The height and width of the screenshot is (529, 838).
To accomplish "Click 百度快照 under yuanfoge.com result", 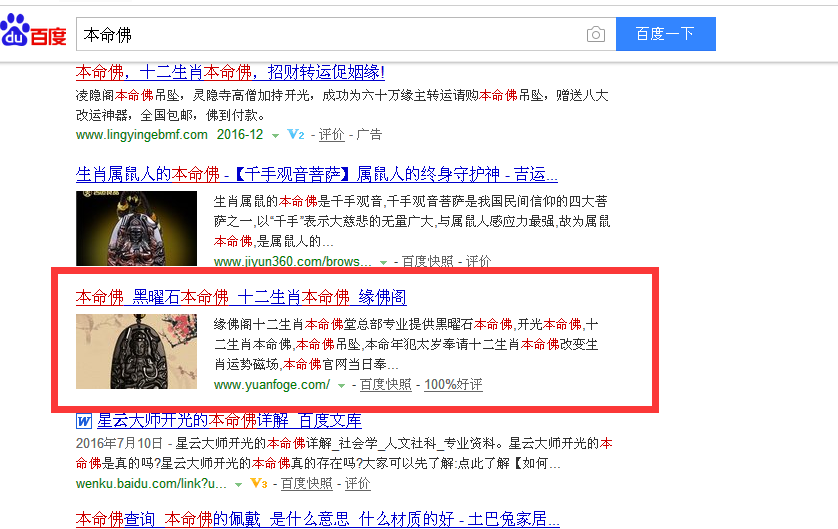I will [x=385, y=384].
